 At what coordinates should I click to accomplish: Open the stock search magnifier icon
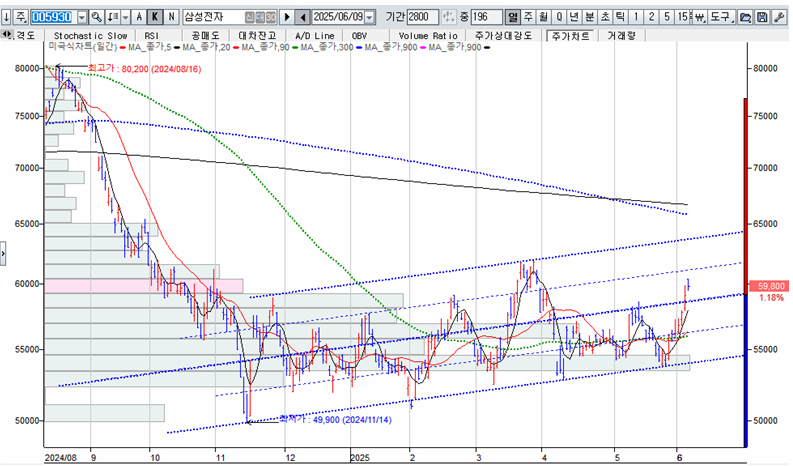point(96,17)
